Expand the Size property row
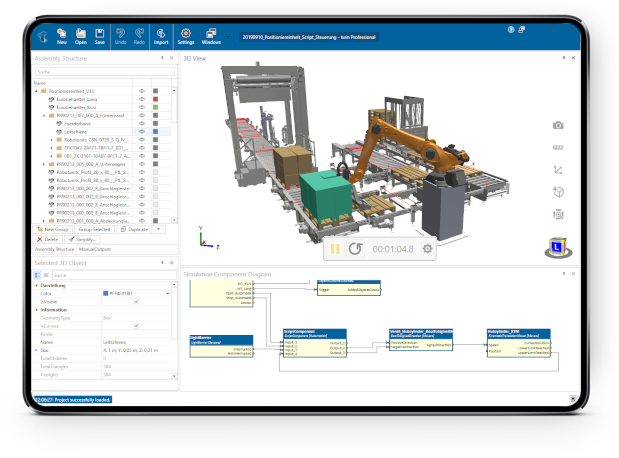 tap(37, 350)
